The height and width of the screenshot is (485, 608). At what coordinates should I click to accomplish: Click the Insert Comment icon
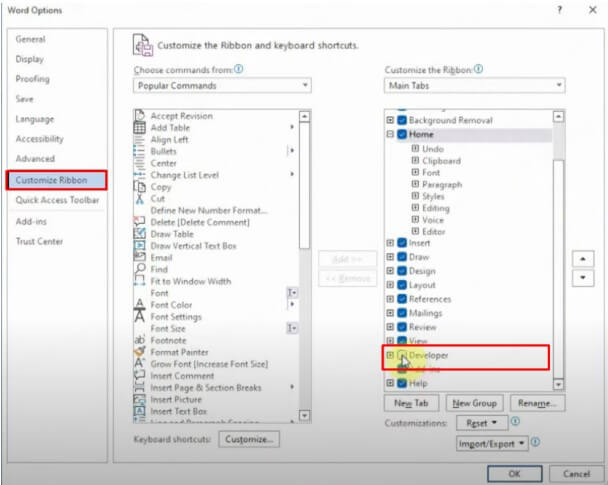(x=140, y=375)
